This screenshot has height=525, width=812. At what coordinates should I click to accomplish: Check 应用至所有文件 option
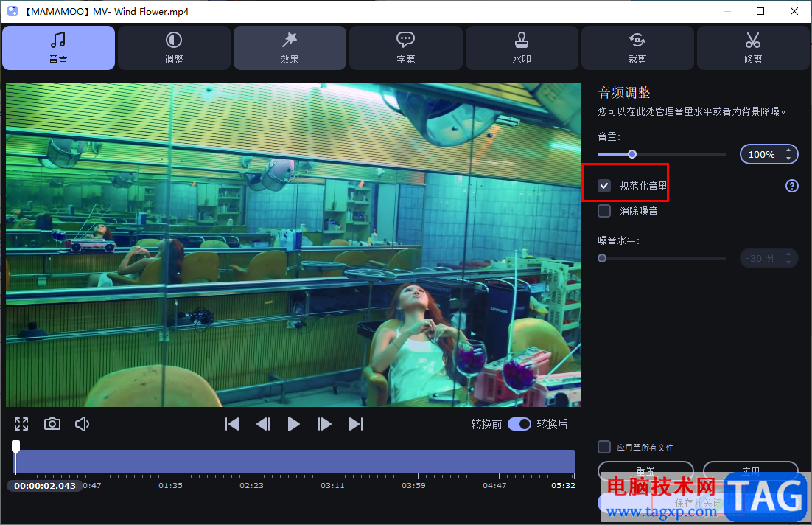point(604,447)
